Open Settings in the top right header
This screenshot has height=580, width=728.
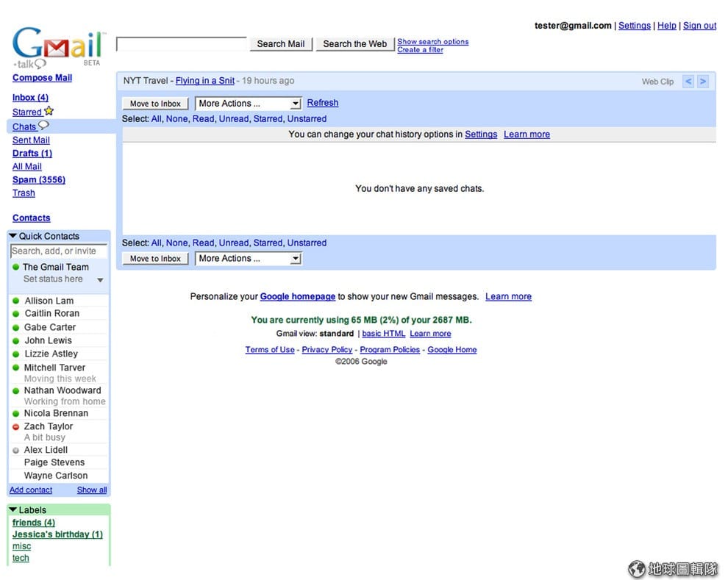[x=634, y=26]
